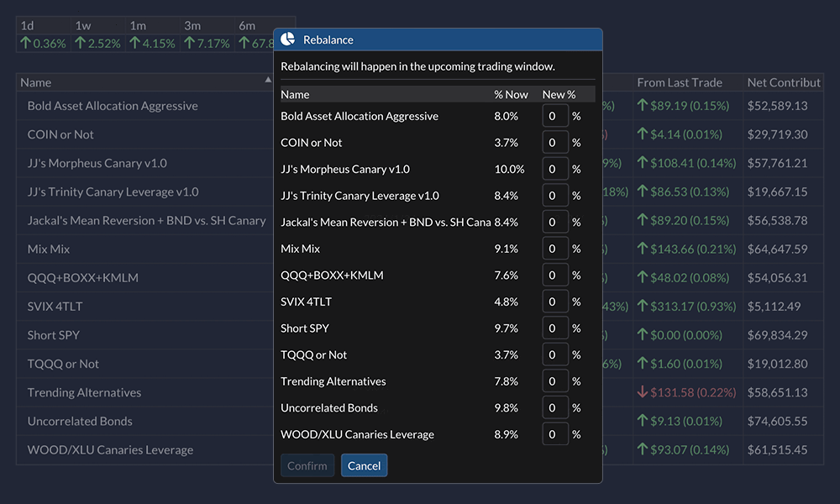Click Mix Mix name in Rebalance dialog
Image resolution: width=840 pixels, height=504 pixels.
301,249
